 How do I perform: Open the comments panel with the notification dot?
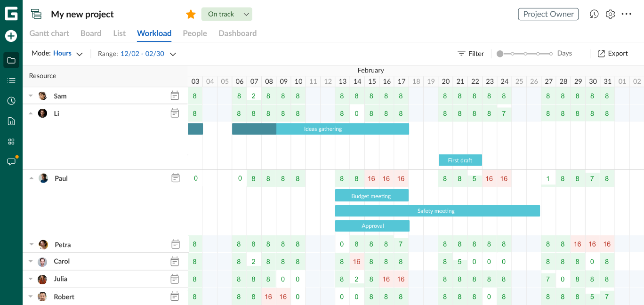pyautogui.click(x=11, y=161)
